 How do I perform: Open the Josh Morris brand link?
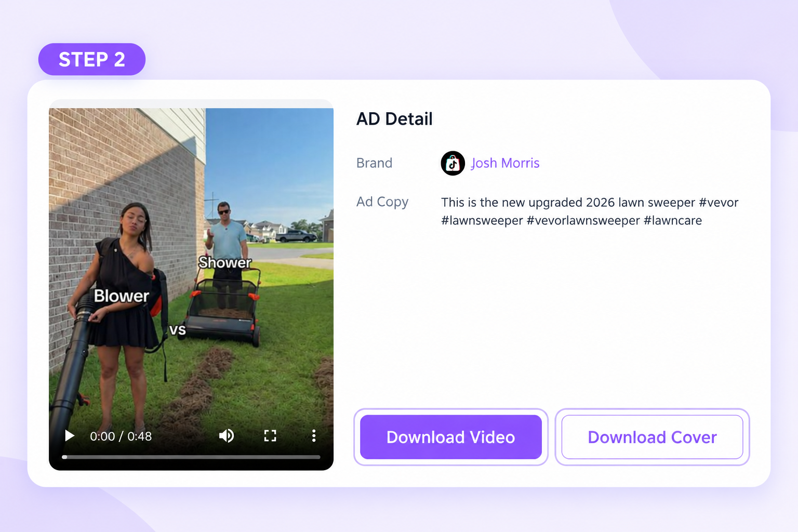point(505,163)
